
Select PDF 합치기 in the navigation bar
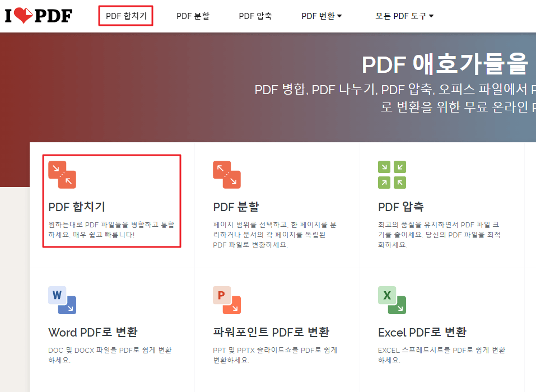click(125, 16)
